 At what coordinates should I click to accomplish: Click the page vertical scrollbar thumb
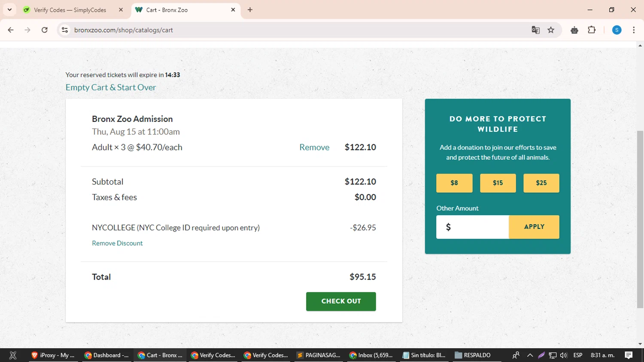(640, 219)
